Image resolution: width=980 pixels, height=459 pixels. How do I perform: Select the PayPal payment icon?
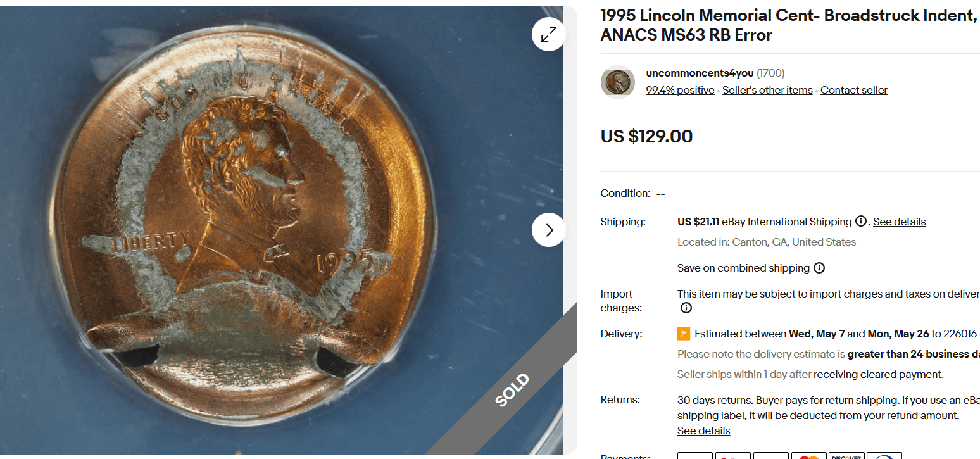click(695, 456)
